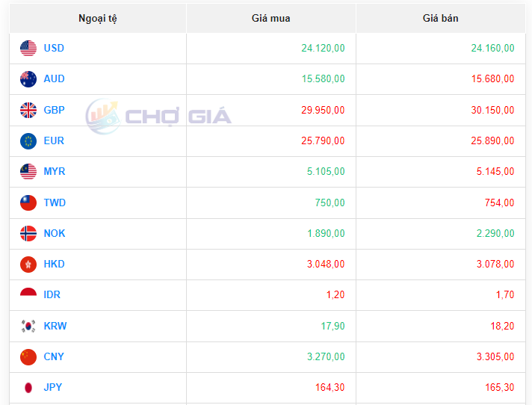Click the GBP sell price 30.150,00
Viewport: 532px width, 405px height.
pyautogui.click(x=492, y=111)
